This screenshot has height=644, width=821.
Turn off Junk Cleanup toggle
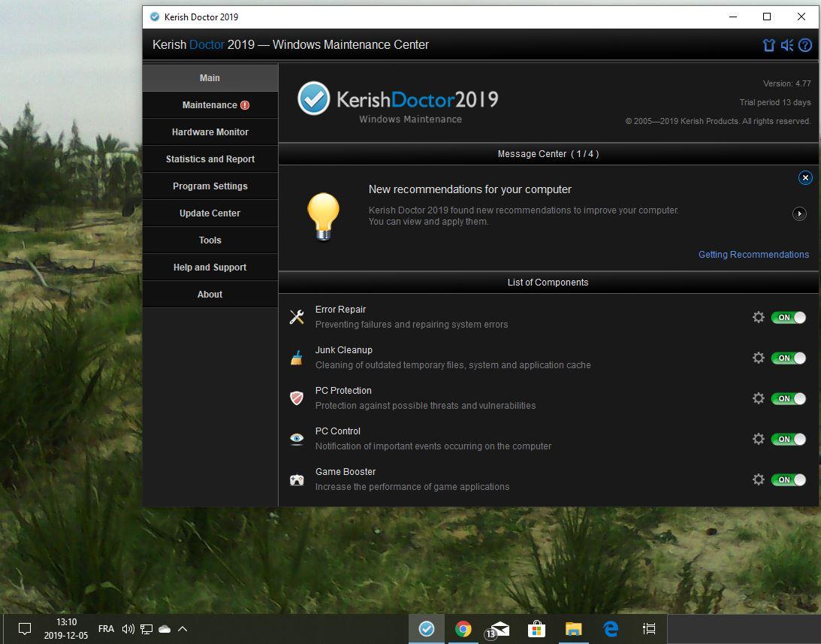pyautogui.click(x=789, y=358)
